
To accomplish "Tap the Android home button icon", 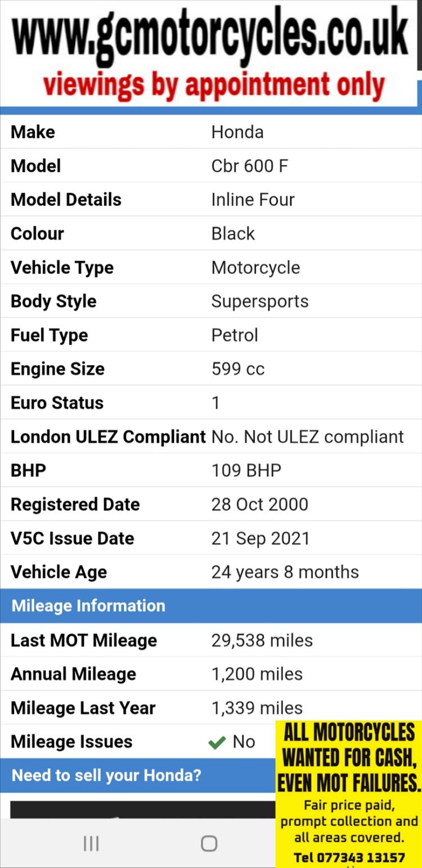I will pos(209,843).
